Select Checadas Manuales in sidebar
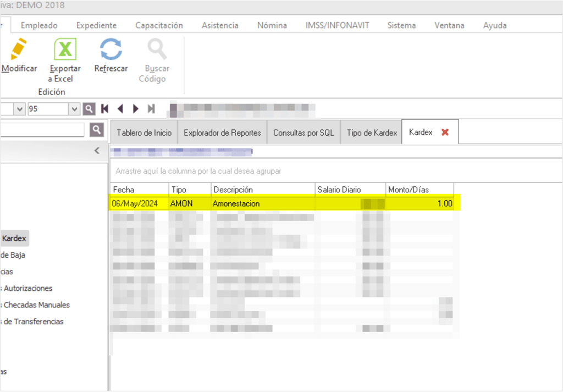 pyautogui.click(x=36, y=305)
